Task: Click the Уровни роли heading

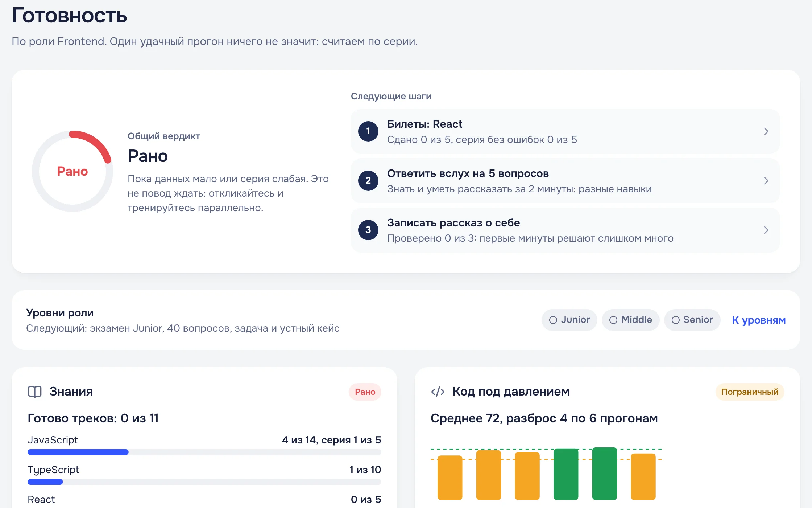Action: point(60,313)
